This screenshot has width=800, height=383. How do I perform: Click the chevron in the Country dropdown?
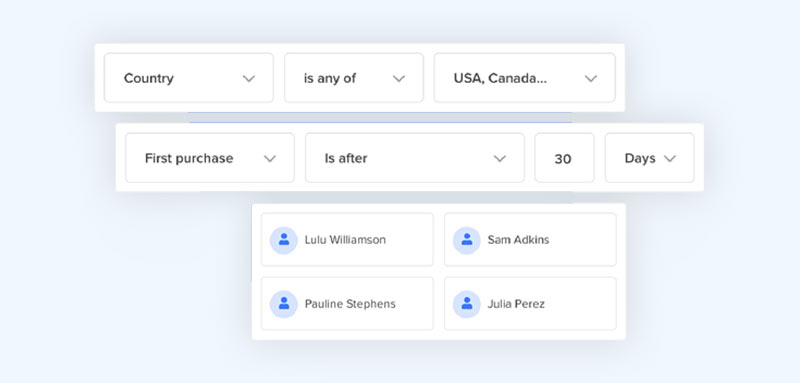click(248, 79)
